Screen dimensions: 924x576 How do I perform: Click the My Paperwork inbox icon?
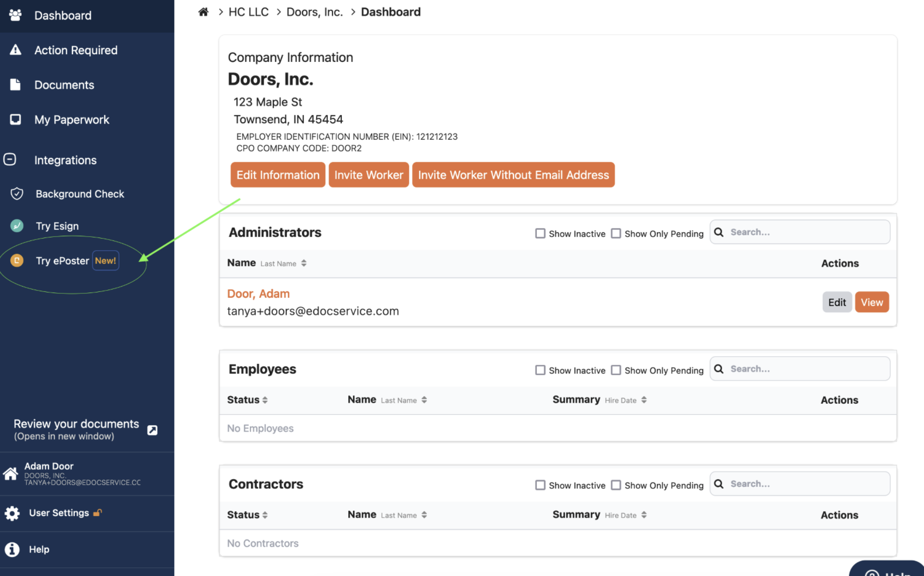coord(15,120)
